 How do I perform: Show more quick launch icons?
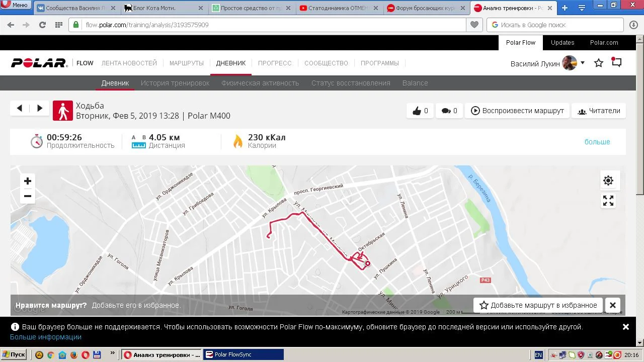click(x=112, y=353)
